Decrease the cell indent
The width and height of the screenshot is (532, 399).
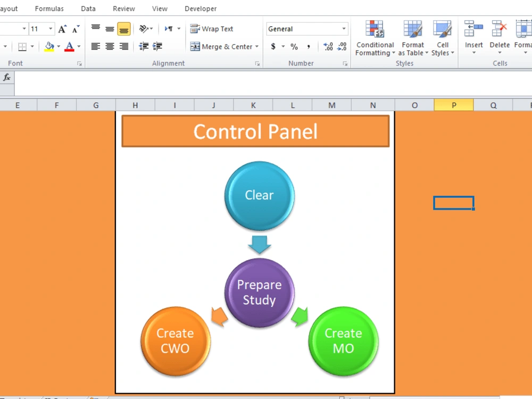click(144, 46)
